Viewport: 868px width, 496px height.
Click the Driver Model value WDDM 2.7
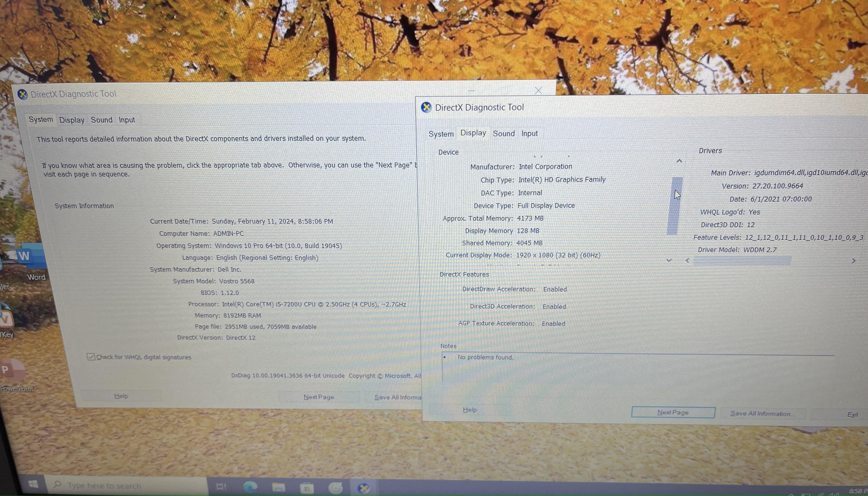(x=760, y=250)
